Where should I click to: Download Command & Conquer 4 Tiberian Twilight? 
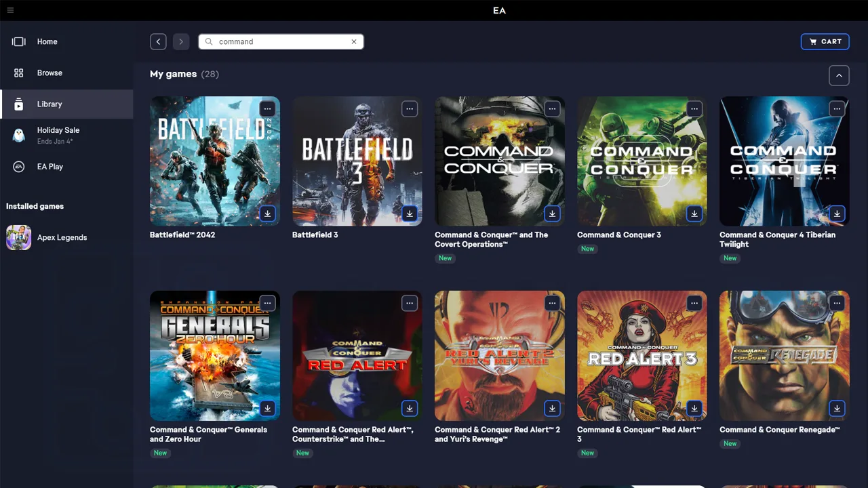pyautogui.click(x=837, y=213)
